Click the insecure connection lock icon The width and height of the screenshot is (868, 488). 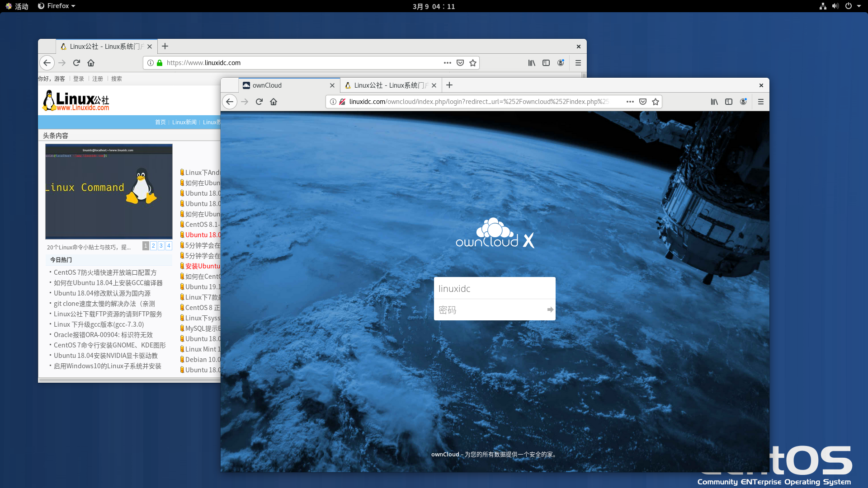click(x=342, y=102)
